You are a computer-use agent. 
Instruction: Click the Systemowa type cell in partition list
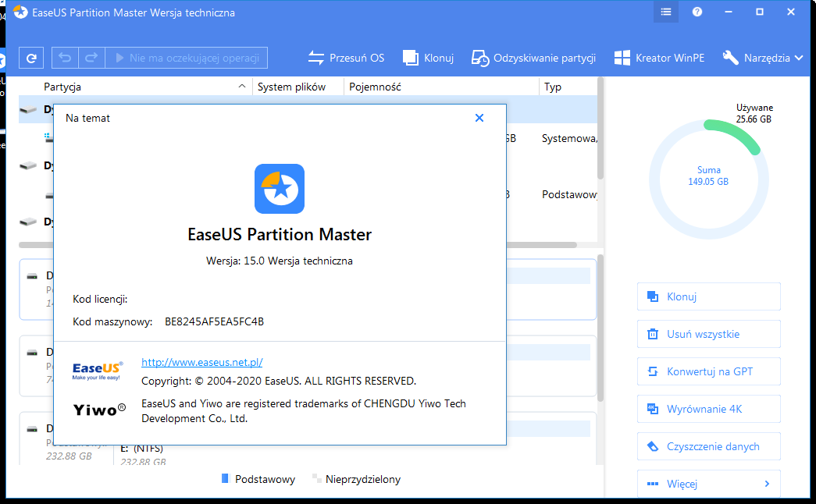coord(569,138)
